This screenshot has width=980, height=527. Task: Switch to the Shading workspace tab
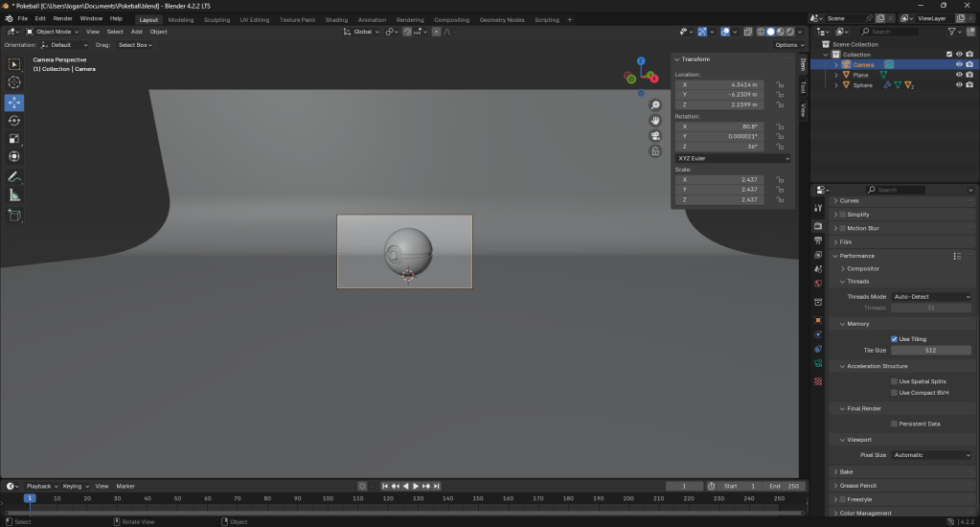point(336,19)
